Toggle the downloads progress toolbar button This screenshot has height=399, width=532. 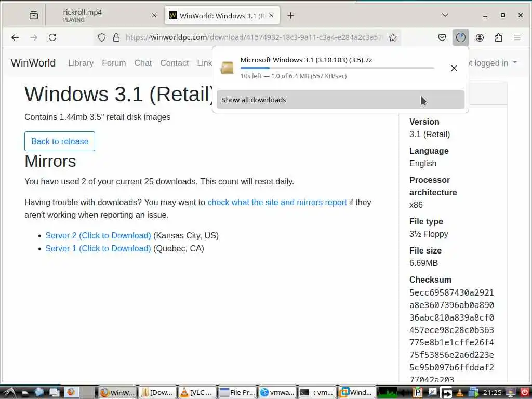(460, 37)
